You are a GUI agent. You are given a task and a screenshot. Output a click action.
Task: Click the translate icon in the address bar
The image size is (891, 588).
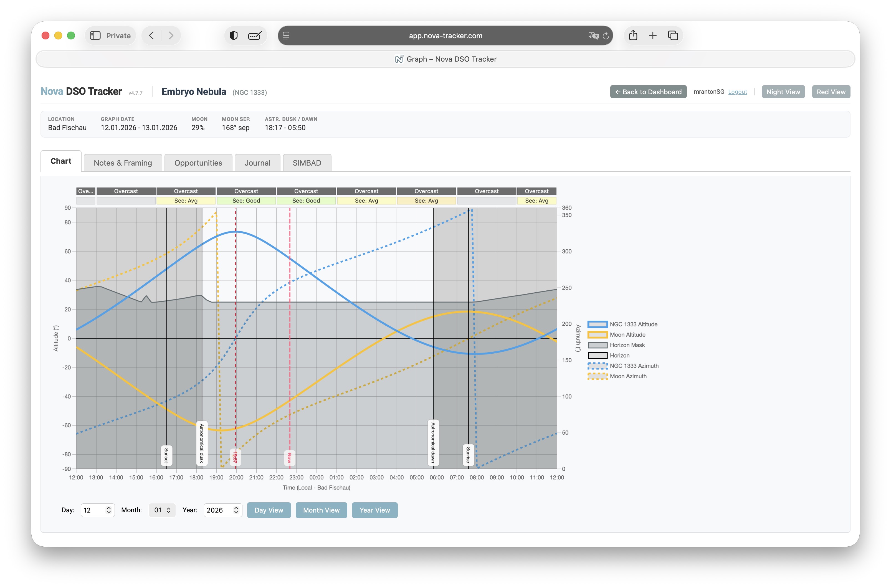click(x=593, y=36)
